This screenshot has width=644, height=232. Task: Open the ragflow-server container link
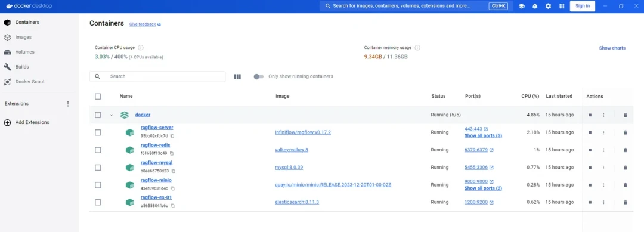click(156, 128)
